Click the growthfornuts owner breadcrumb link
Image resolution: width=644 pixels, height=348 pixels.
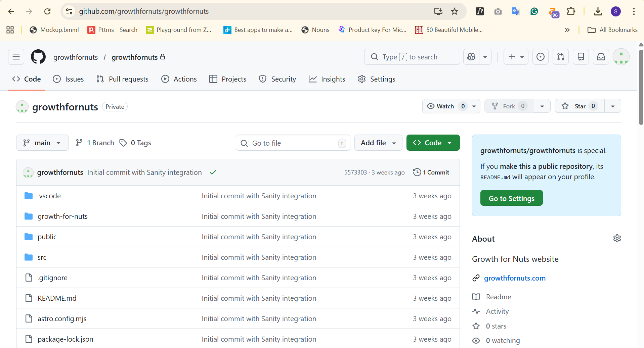tap(76, 57)
